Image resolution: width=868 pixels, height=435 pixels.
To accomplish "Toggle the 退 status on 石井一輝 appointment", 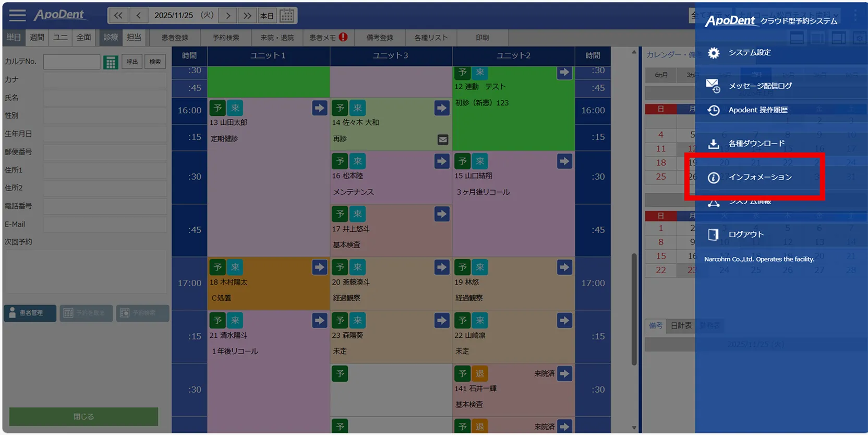I will click(x=479, y=374).
